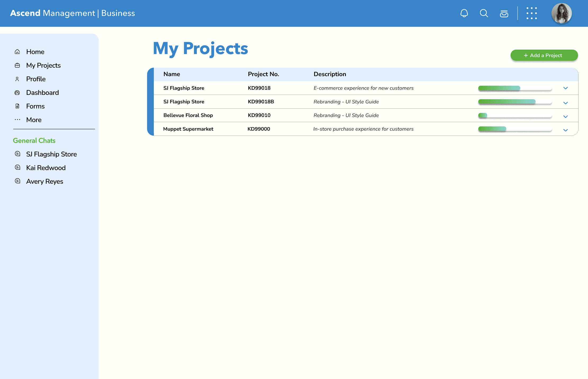This screenshot has width=588, height=379.
Task: Expand the Muppet Supermarket row chevron
Action: point(566,130)
